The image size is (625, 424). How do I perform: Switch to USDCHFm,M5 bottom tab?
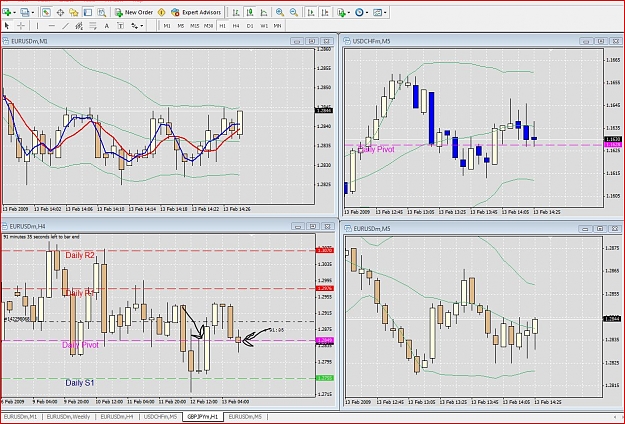(x=160, y=417)
